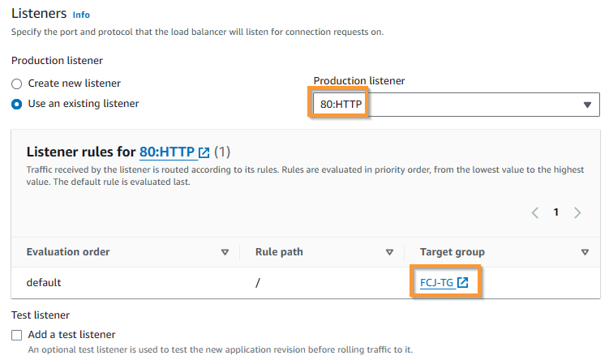Go to previous page of listener rules

click(x=535, y=212)
